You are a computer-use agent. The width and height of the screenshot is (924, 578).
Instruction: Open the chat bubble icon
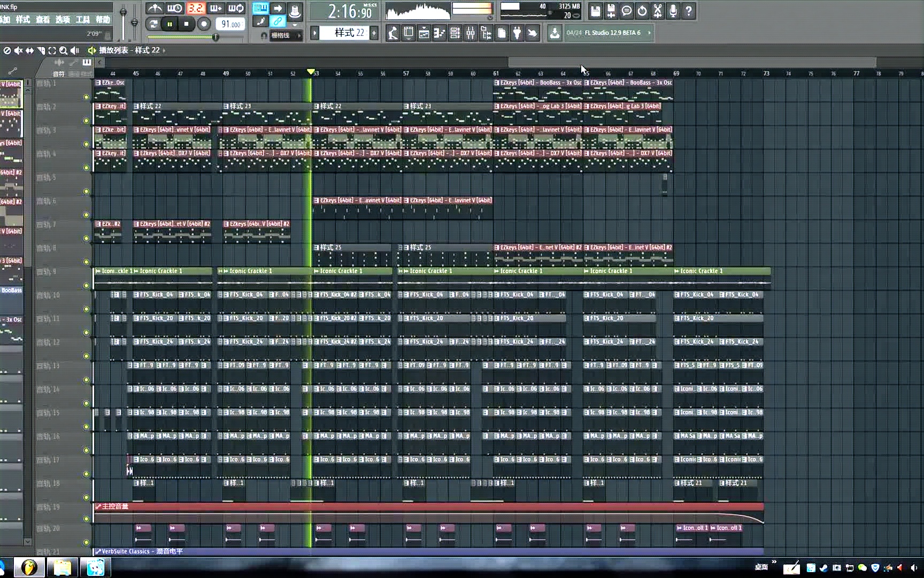point(626,10)
